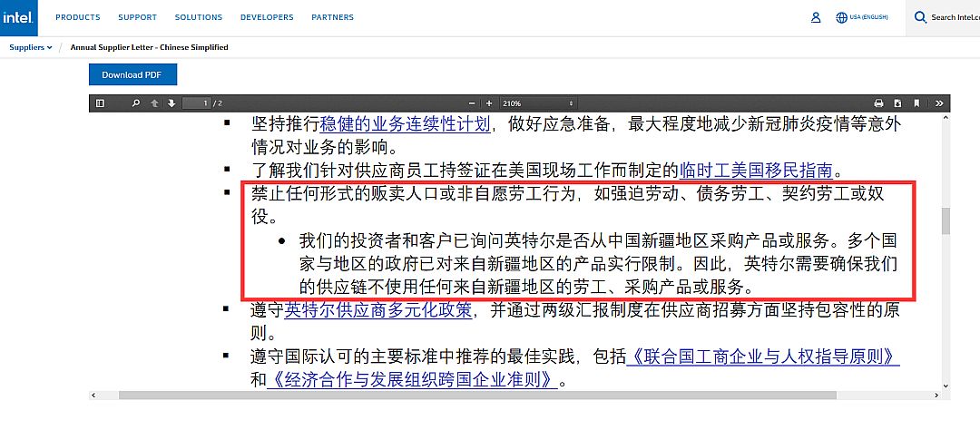This screenshot has width=980, height=430.
Task: Click the Download PDF button
Action: click(132, 74)
